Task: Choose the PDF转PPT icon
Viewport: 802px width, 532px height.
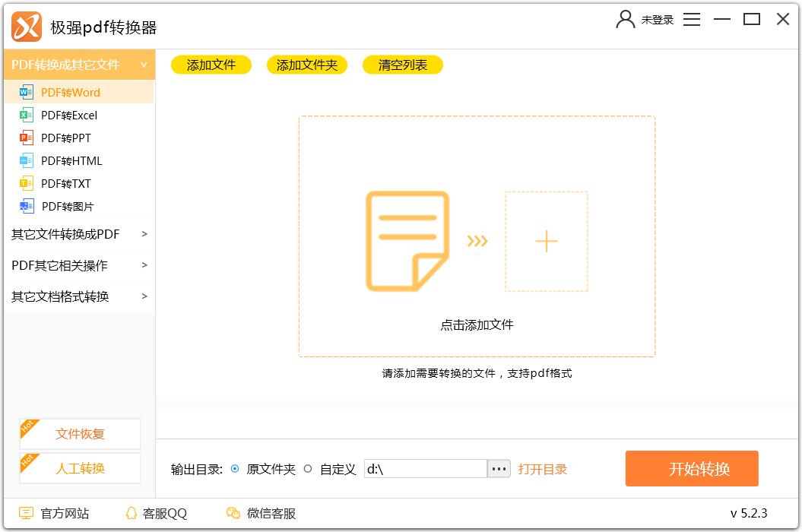Action: click(x=27, y=138)
